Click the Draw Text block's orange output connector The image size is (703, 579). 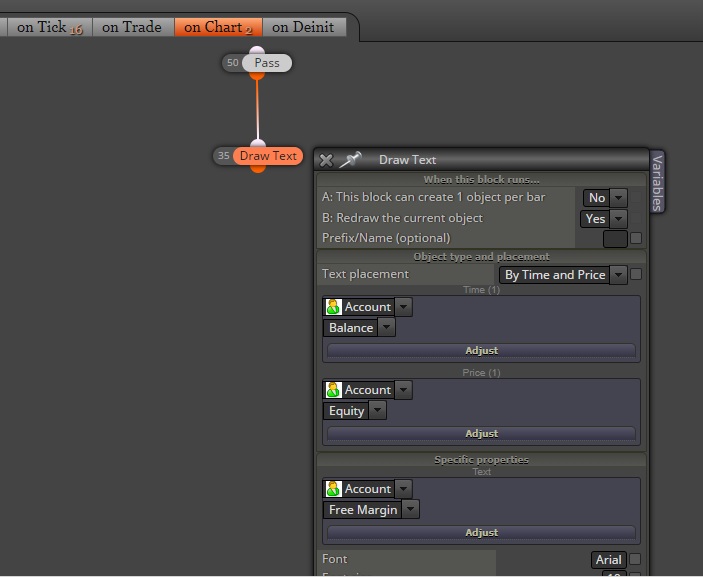[258, 169]
